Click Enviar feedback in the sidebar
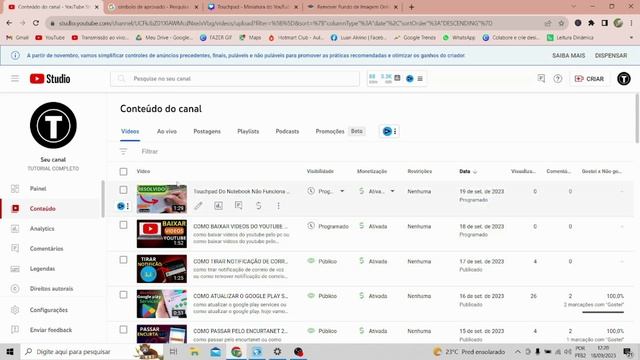 51,330
